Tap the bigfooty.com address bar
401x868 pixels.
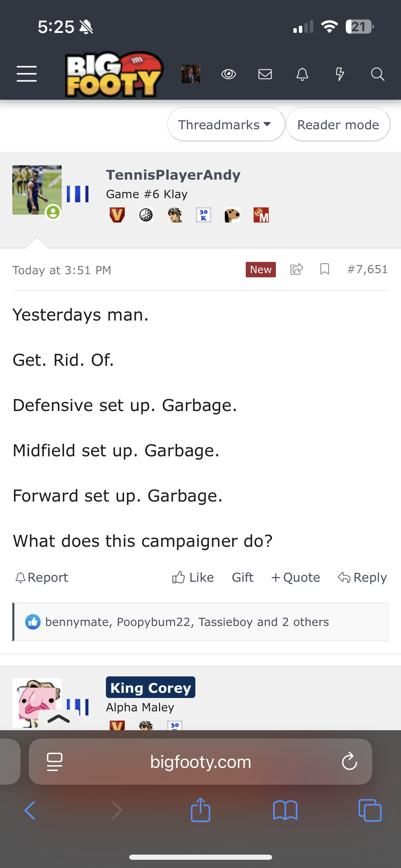click(x=200, y=762)
